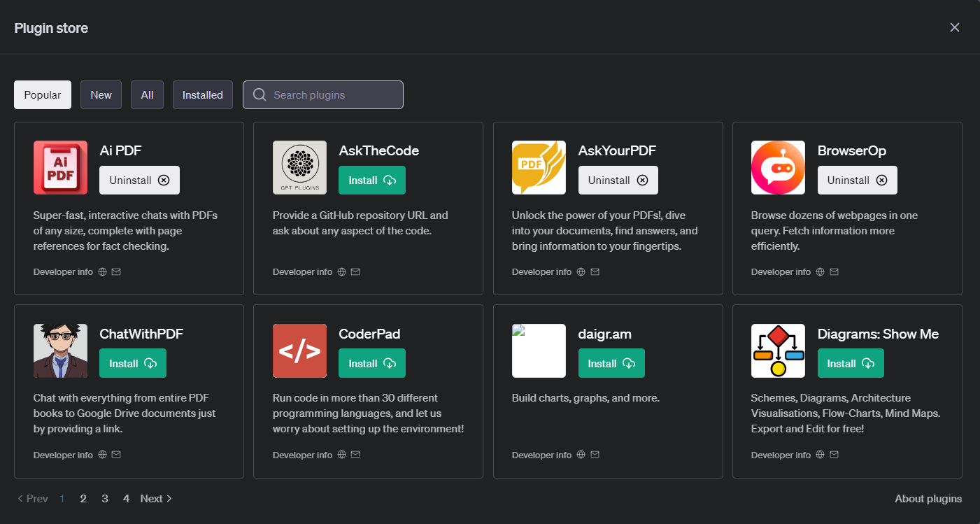Focus the Search plugins field
This screenshot has height=524, width=980.
tap(323, 95)
